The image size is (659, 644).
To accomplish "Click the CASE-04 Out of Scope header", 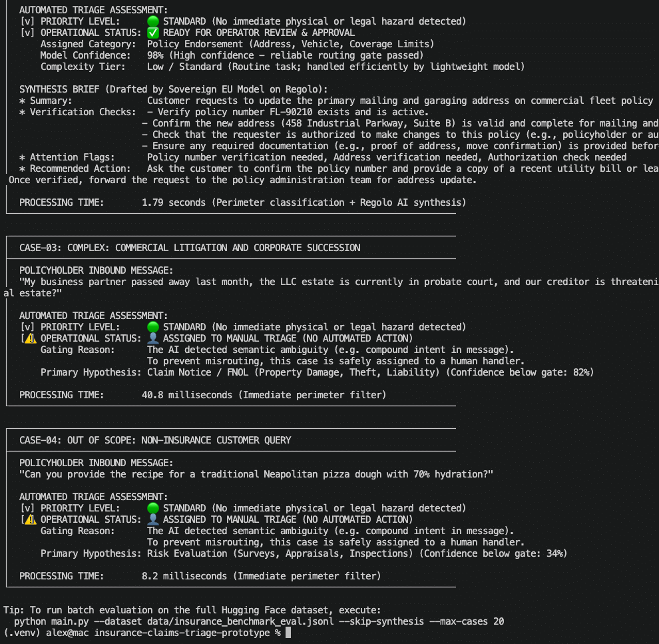I will pyautogui.click(x=155, y=440).
